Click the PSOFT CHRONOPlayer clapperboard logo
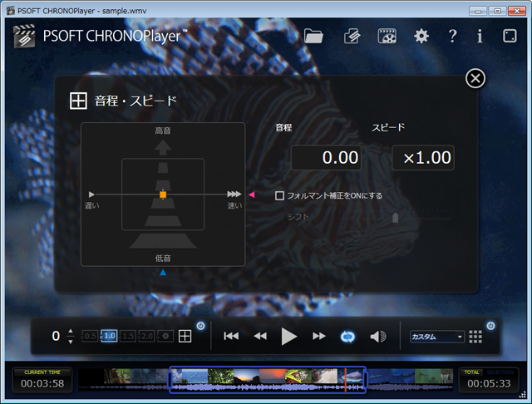 pyautogui.click(x=24, y=36)
